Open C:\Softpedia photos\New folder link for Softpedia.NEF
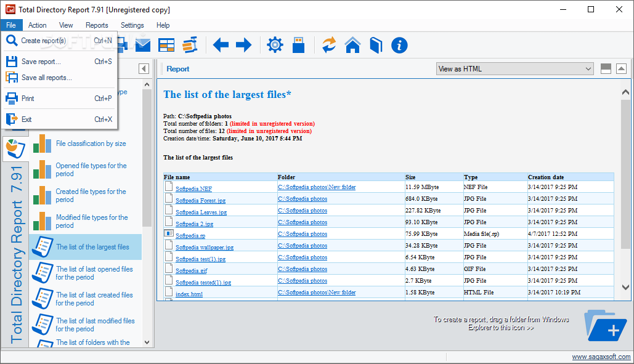Image resolution: width=634 pixels, height=364 pixels. (317, 187)
